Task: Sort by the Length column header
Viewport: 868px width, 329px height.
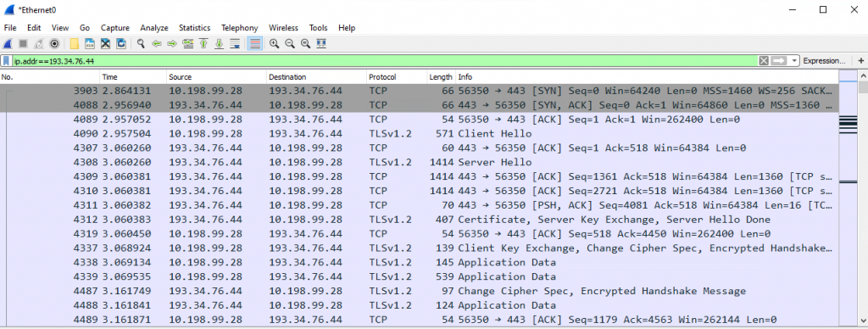Action: coord(441,77)
